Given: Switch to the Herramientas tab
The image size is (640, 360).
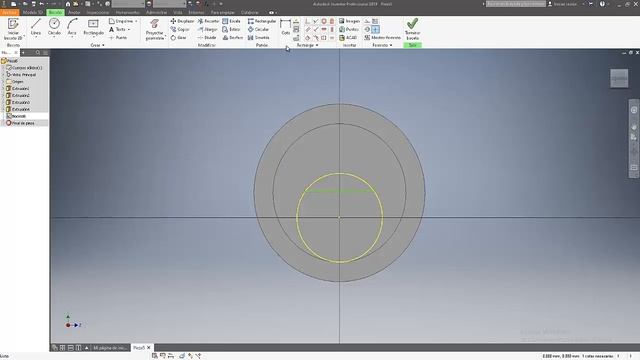Looking at the screenshot, I should (128, 13).
